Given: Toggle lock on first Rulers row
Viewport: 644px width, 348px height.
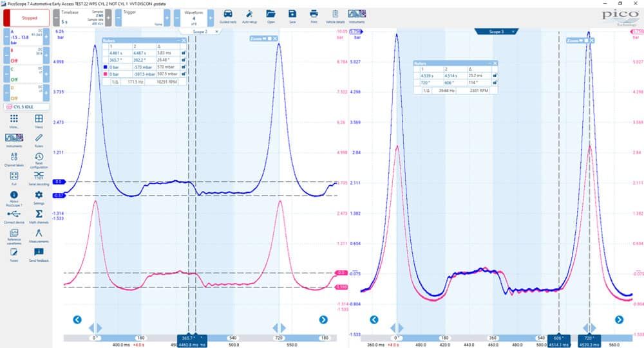Looking at the screenshot, I should (184, 53).
